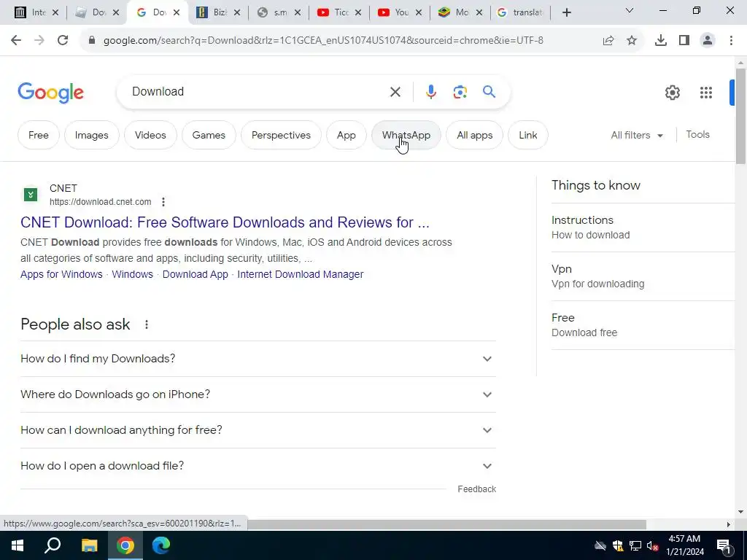
Task: Open the Google apps grid
Action: click(x=706, y=93)
